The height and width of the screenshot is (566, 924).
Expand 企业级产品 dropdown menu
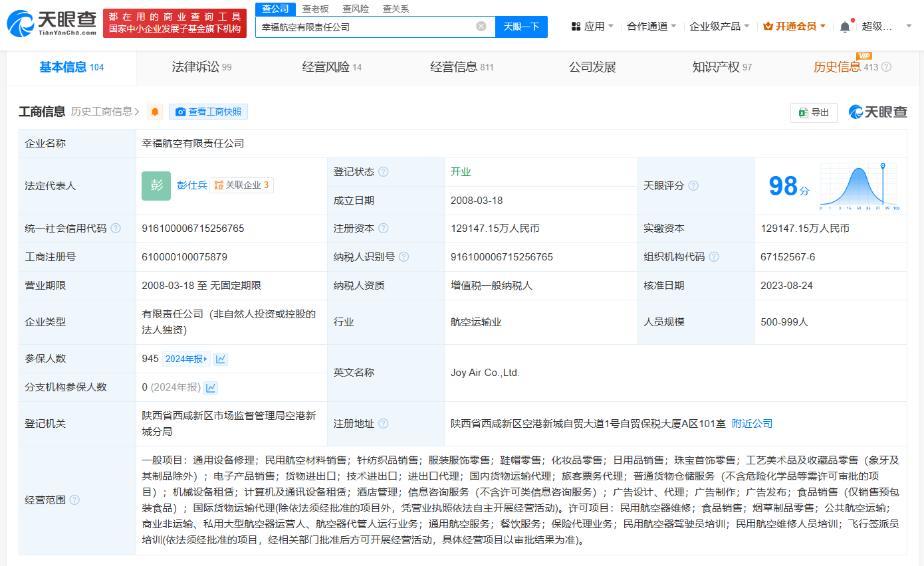[x=719, y=27]
